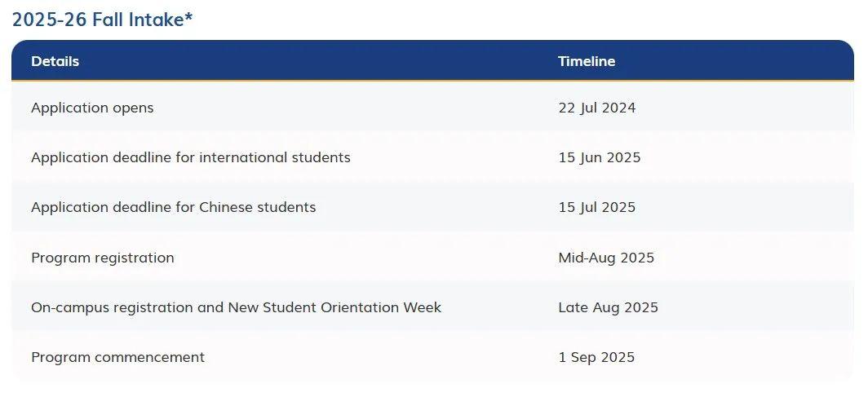Click the blue table header bar
The width and height of the screenshot is (868, 397).
click(432, 60)
